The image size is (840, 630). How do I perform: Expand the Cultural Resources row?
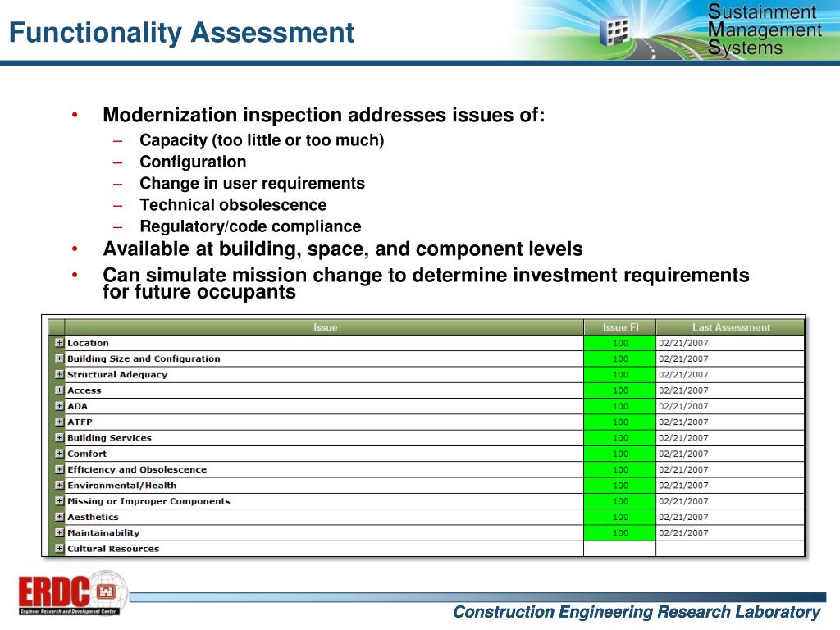tap(59, 549)
